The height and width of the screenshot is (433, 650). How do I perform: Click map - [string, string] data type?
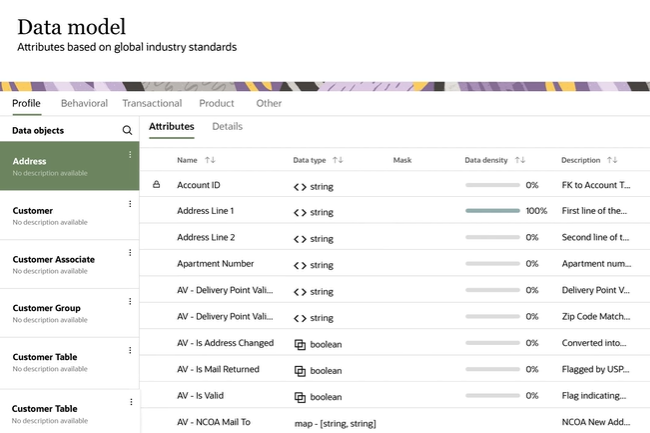click(x=335, y=423)
